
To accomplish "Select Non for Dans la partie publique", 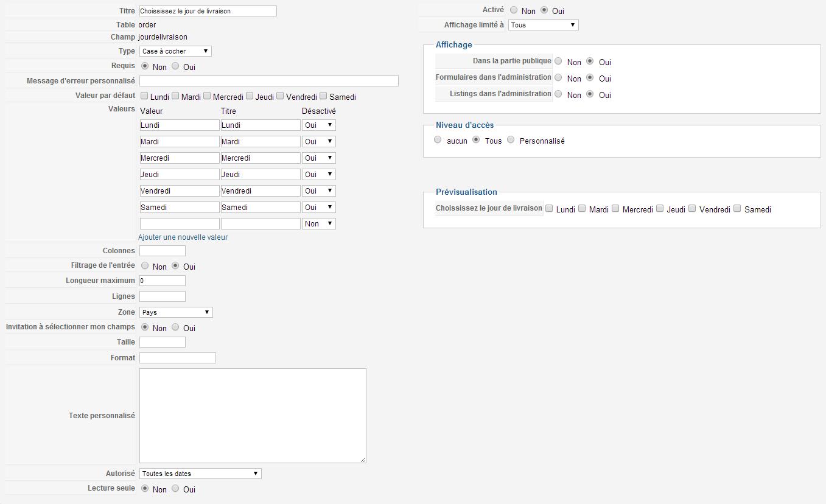I will pyautogui.click(x=559, y=61).
